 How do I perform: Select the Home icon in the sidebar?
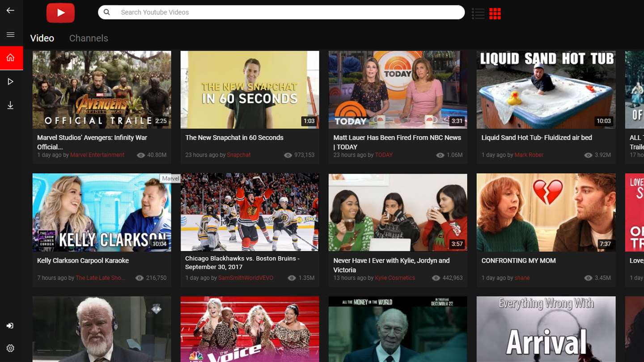pos(11,58)
